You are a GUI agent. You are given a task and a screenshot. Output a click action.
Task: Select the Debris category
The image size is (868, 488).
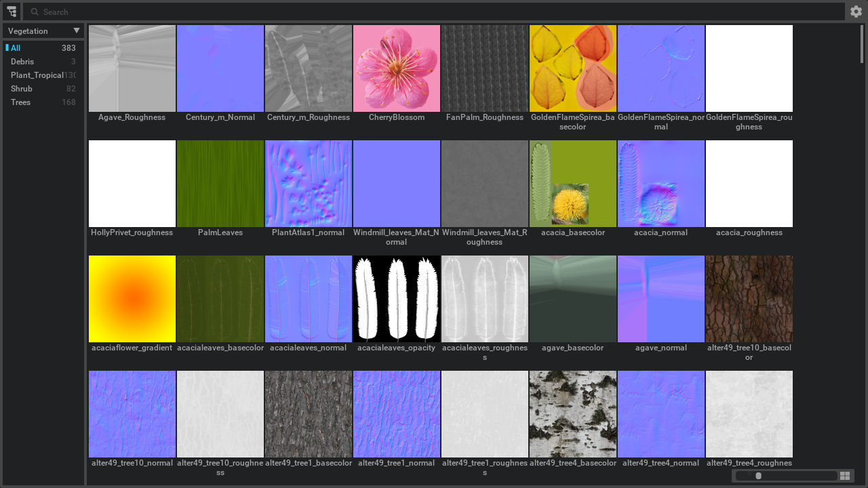pos(22,62)
